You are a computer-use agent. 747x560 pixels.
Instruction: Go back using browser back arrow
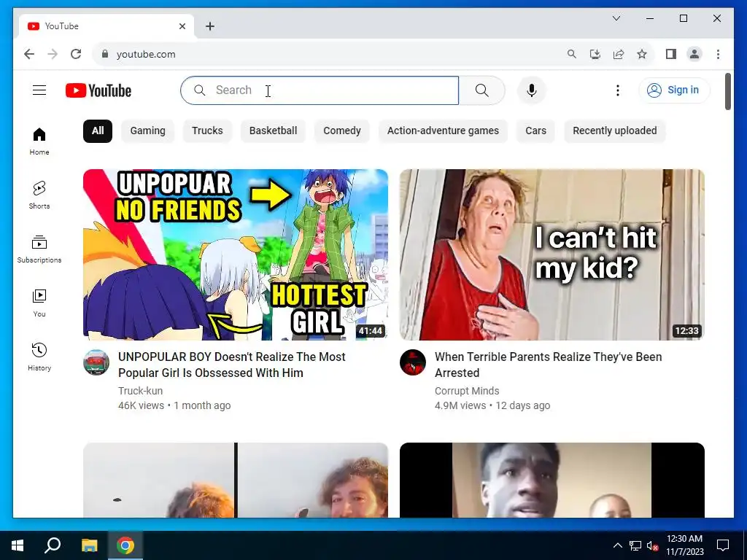coord(29,54)
